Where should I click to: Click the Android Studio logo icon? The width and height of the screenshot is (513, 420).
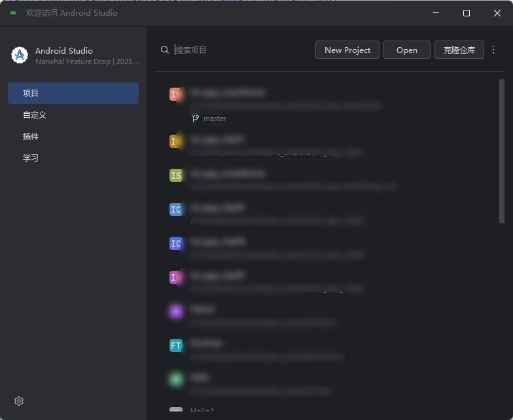pos(20,55)
